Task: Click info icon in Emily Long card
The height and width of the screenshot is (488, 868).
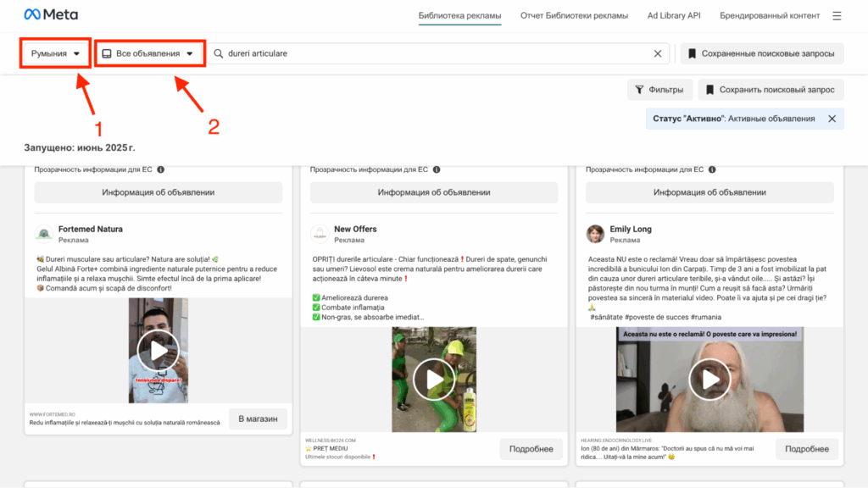Action: point(712,169)
